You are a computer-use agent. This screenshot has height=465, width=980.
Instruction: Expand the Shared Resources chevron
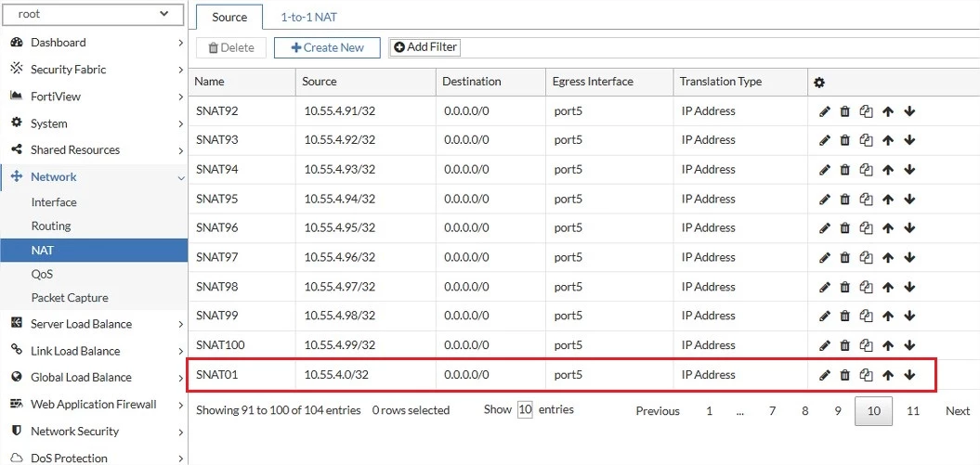coord(180,150)
